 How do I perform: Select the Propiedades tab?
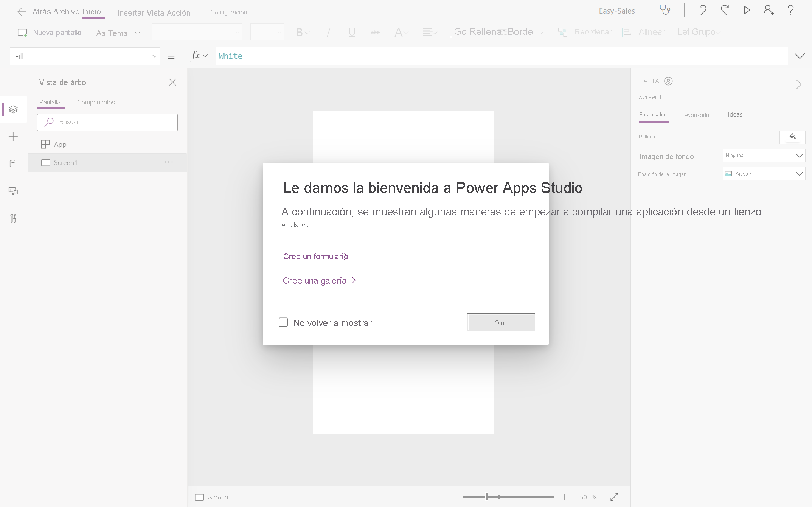(653, 114)
